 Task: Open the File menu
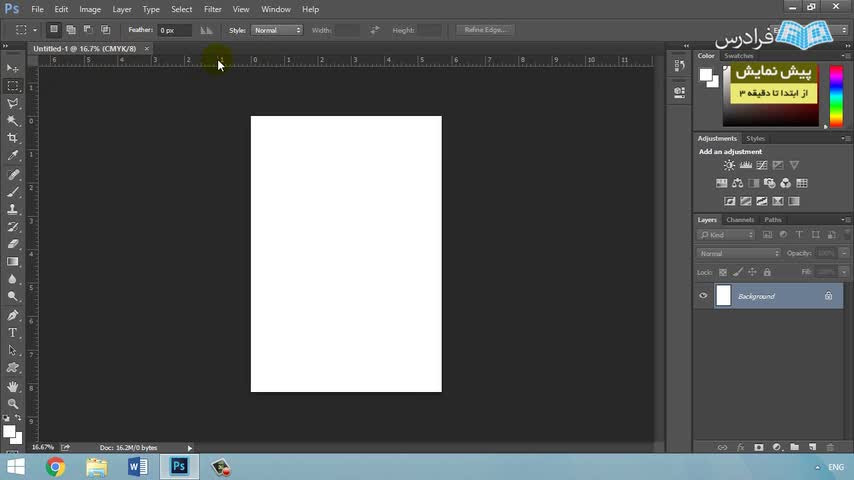point(37,9)
